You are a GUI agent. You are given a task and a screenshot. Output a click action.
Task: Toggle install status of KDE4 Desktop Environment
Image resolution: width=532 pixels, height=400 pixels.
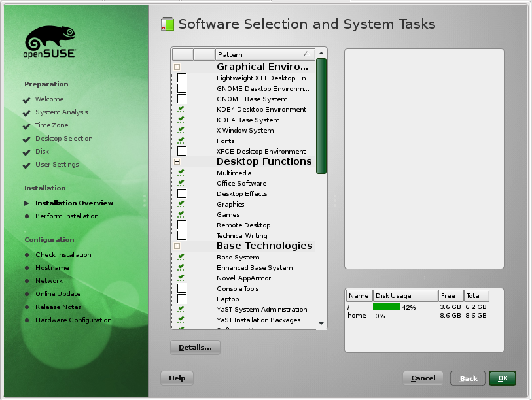(x=181, y=109)
